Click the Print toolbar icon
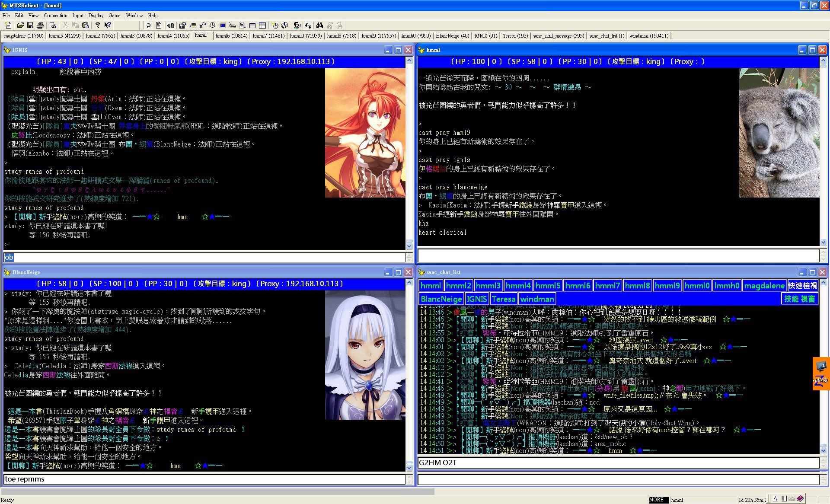 coord(40,26)
